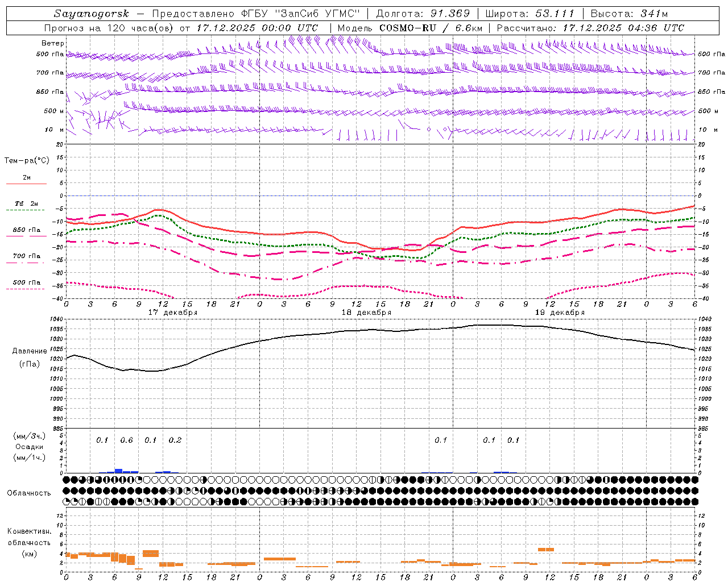
Task: Click the '0.2' precipitation amount value
Action: tap(175, 440)
